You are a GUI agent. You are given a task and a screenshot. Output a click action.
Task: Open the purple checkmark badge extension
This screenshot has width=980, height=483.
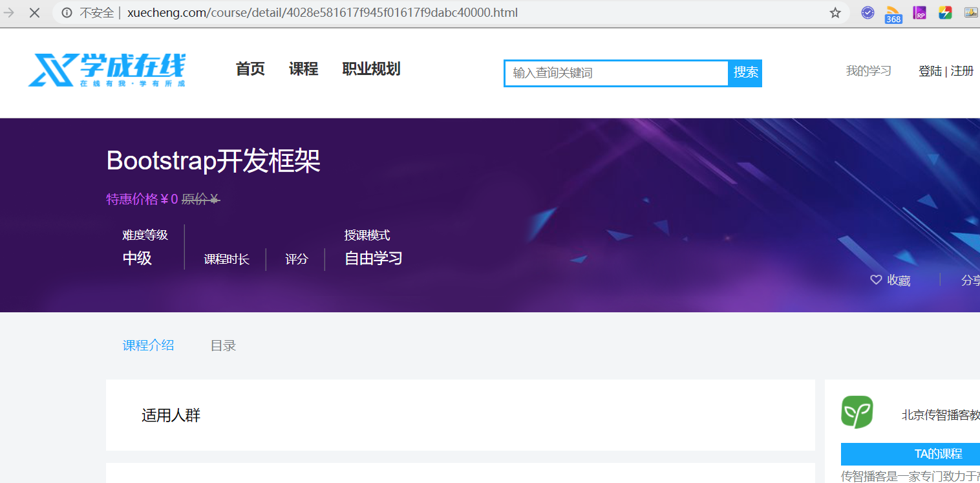tap(868, 12)
